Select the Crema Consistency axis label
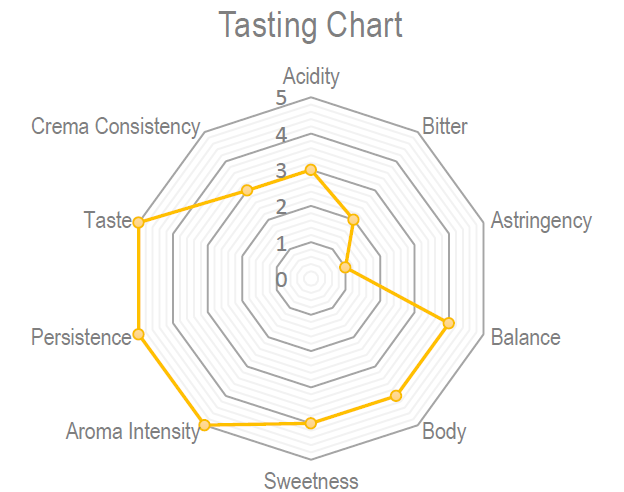Screen dimensions: 624x492 [x=116, y=127]
